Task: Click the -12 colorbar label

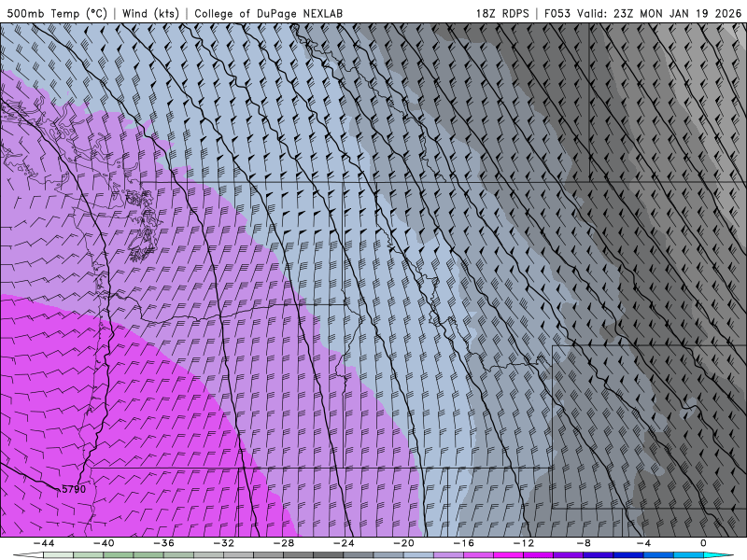Action: [524, 543]
